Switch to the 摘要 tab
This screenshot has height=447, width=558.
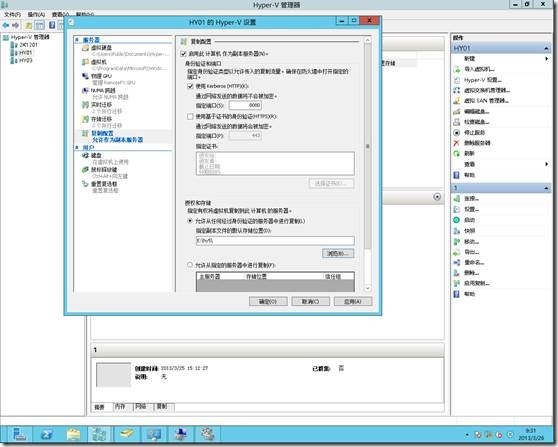point(100,406)
